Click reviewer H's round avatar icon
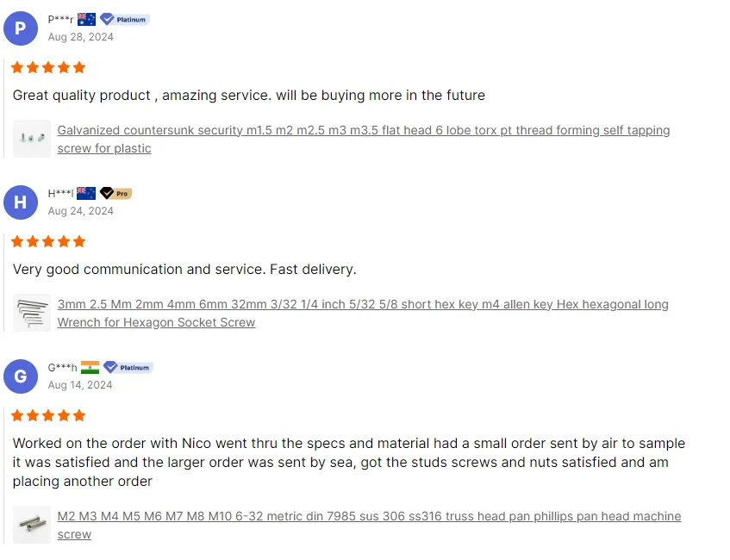Image resolution: width=730 pixels, height=560 pixels. [x=21, y=202]
